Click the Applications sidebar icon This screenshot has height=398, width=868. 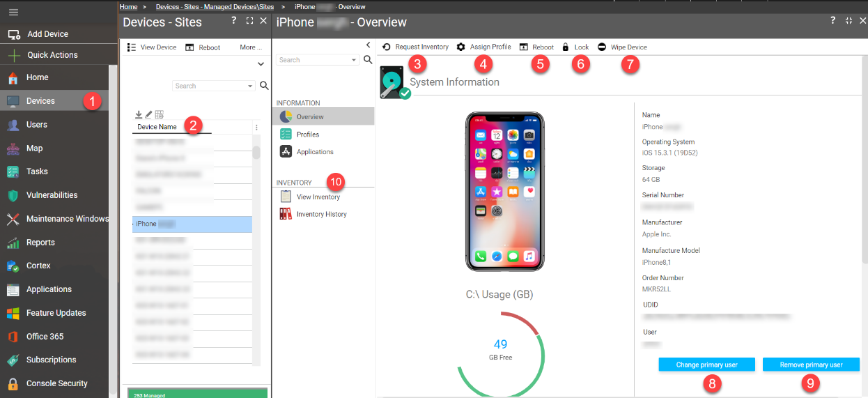pos(13,289)
